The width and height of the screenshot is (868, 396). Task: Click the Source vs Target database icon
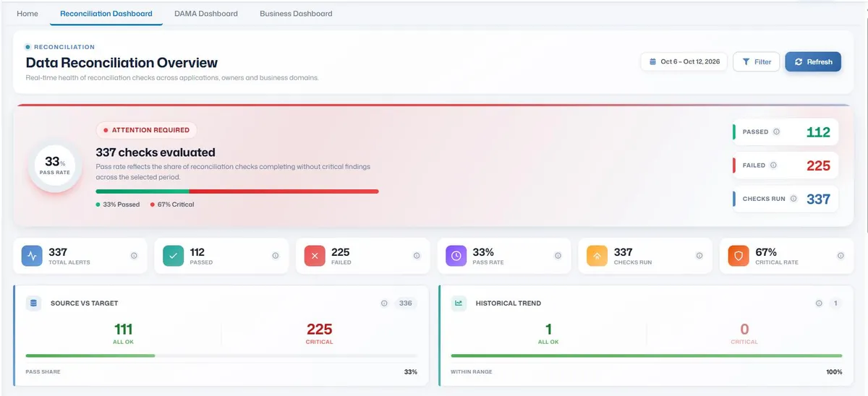click(x=33, y=304)
